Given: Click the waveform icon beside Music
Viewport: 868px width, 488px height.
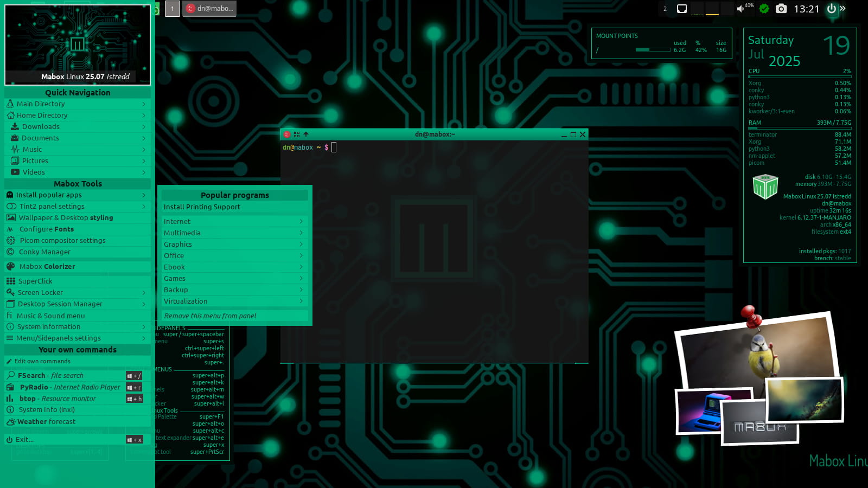Looking at the screenshot, I should pos(15,149).
